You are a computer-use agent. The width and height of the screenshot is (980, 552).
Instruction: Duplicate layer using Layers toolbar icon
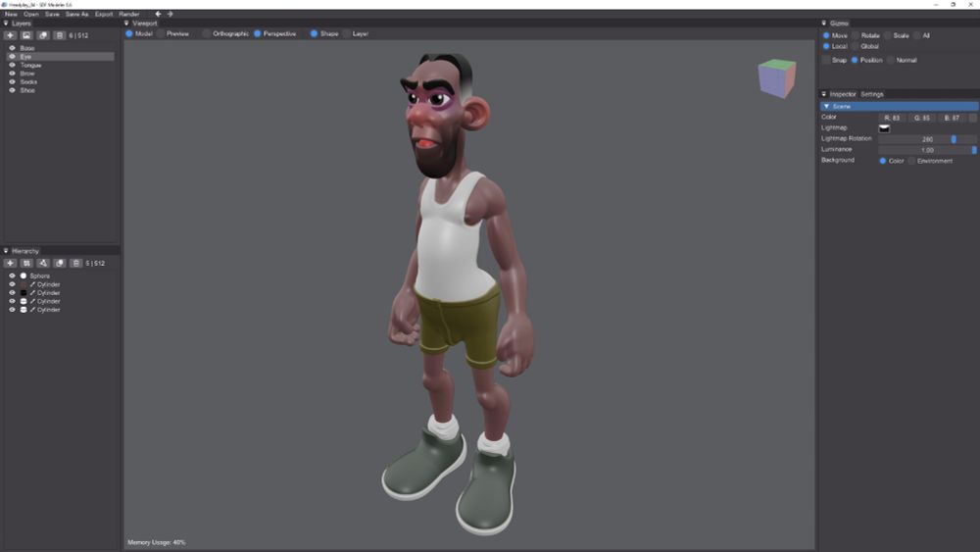coord(42,35)
